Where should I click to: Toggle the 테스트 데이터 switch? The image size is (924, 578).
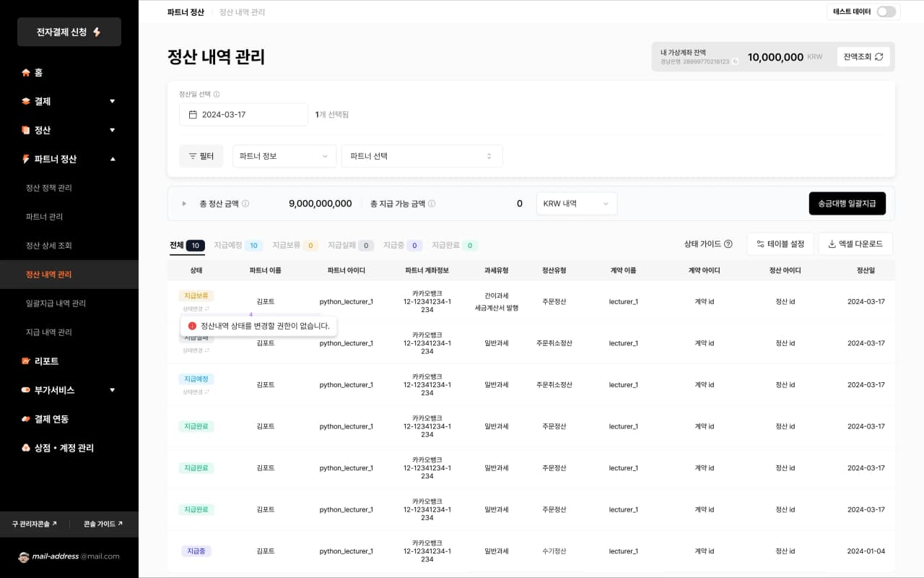(886, 12)
